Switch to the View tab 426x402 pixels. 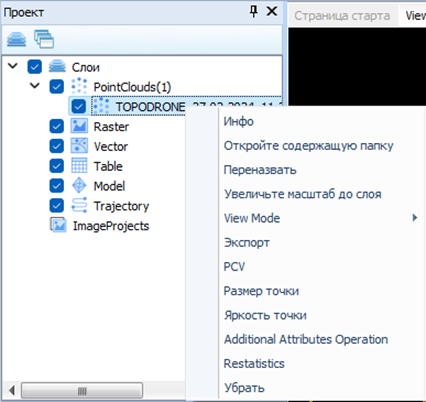coord(415,16)
